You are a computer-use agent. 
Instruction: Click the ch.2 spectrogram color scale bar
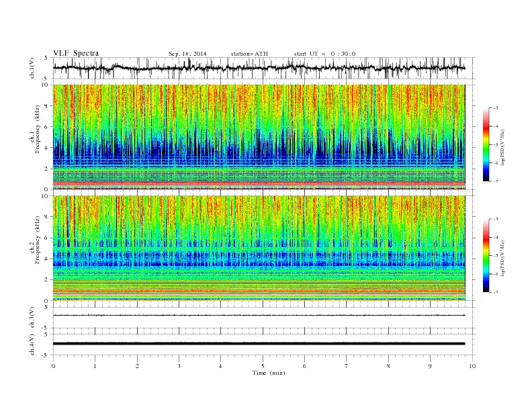[486, 256]
